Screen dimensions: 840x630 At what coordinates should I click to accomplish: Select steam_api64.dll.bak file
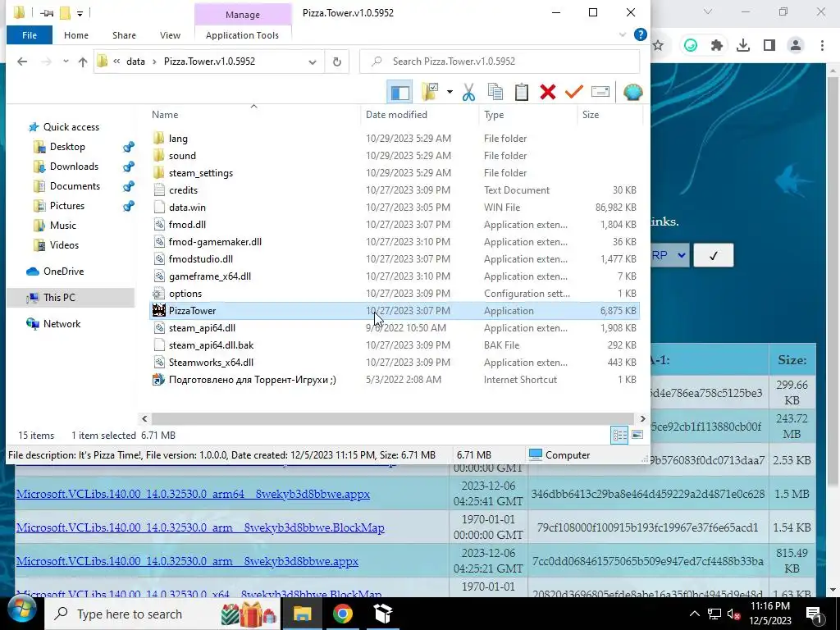coord(394,345)
